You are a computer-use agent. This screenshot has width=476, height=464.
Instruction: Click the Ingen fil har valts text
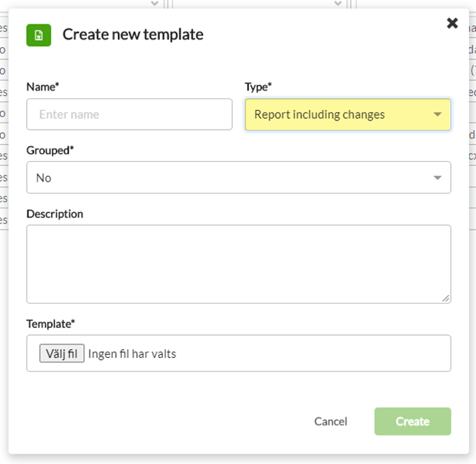(x=132, y=354)
